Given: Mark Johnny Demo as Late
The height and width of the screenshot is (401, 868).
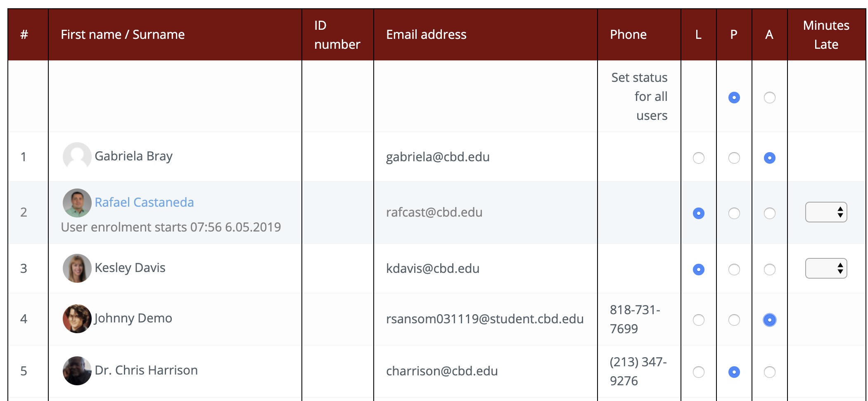Looking at the screenshot, I should [698, 320].
